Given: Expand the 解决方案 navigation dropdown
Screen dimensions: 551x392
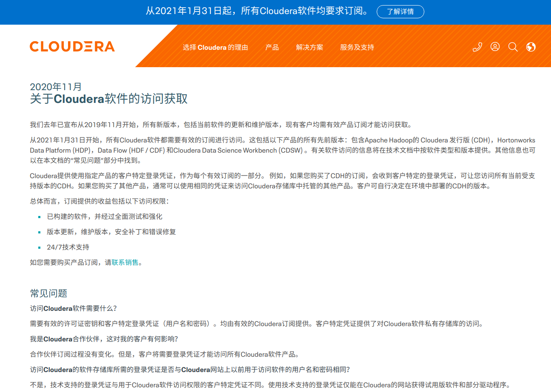Looking at the screenshot, I should (x=310, y=47).
